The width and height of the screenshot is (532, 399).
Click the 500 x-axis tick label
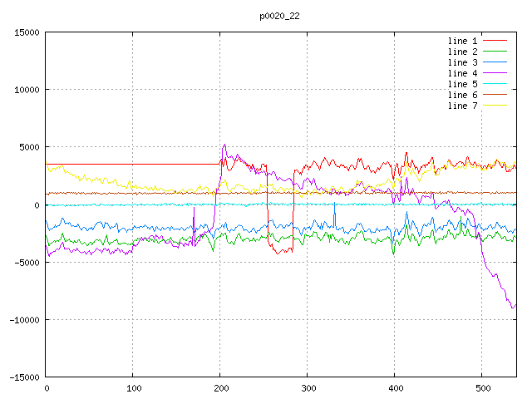point(481,388)
